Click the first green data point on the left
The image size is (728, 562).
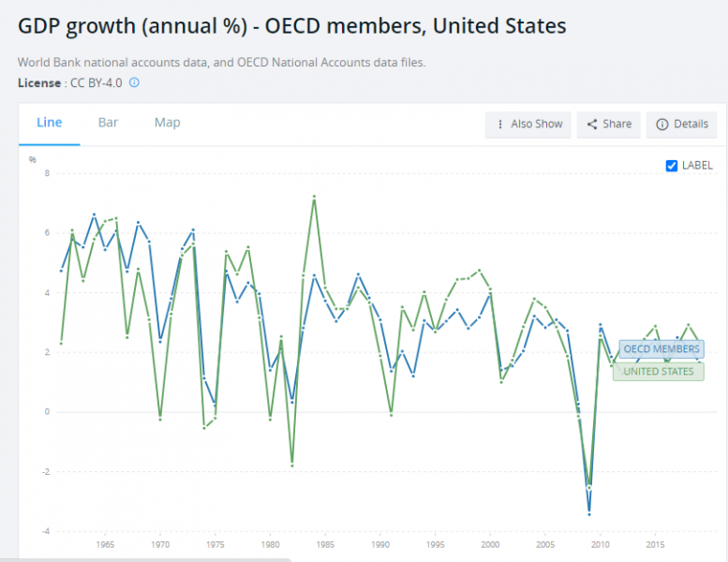61,343
